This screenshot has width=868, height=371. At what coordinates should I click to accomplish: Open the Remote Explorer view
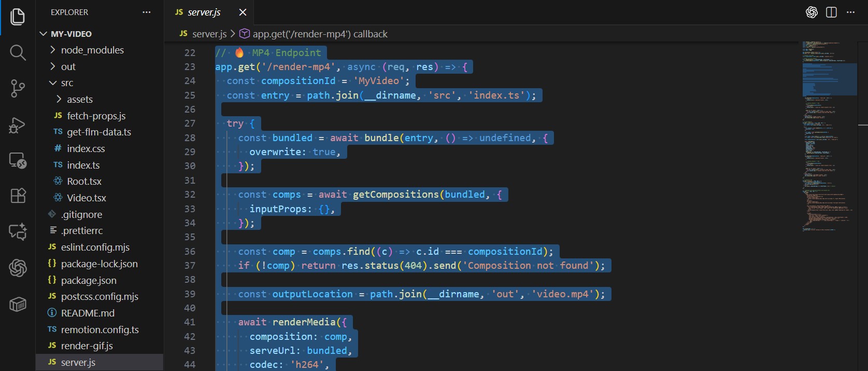tap(18, 160)
